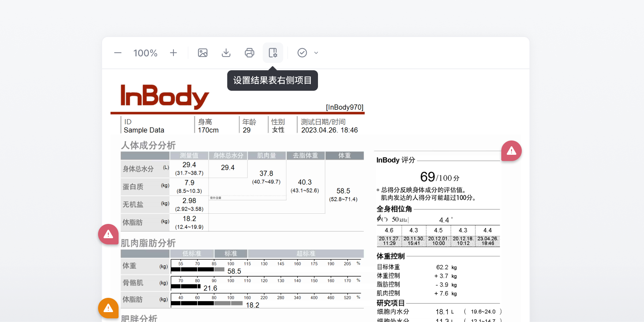Image resolution: width=644 pixels, height=322 pixels.
Task: Click the fat-free mass value 40.3
Action: [305, 182]
